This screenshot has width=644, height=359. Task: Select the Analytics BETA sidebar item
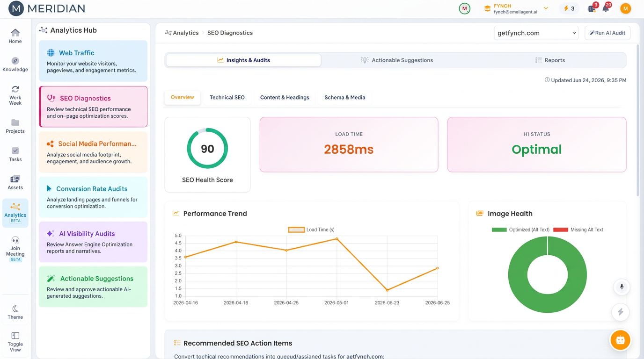pos(15,213)
